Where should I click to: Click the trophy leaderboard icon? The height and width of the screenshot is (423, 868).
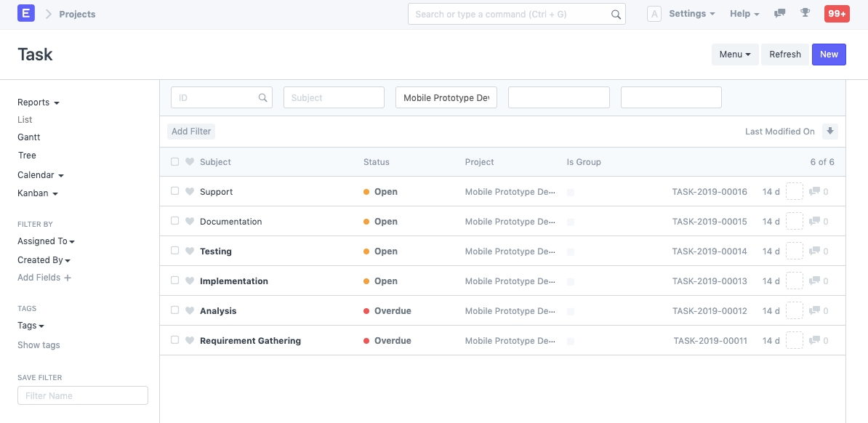(805, 14)
